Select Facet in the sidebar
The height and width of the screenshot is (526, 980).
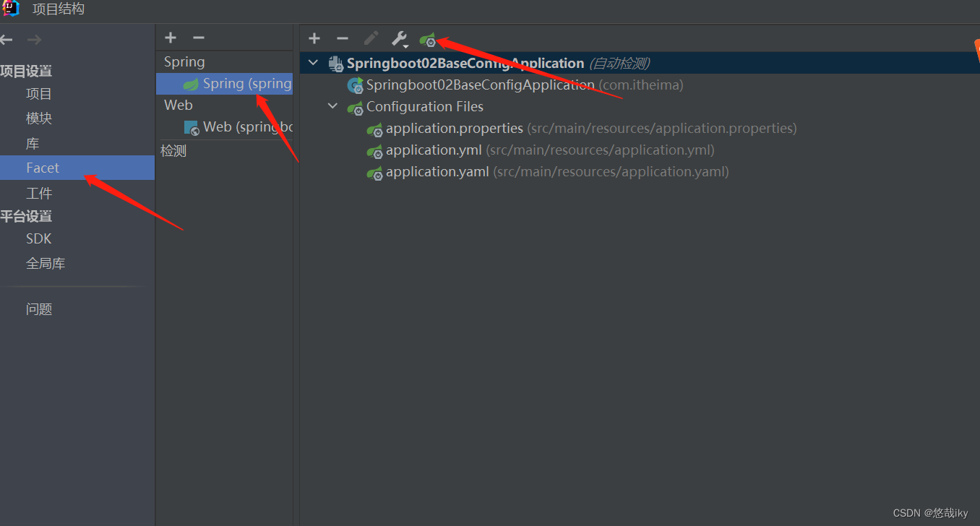[77, 168]
